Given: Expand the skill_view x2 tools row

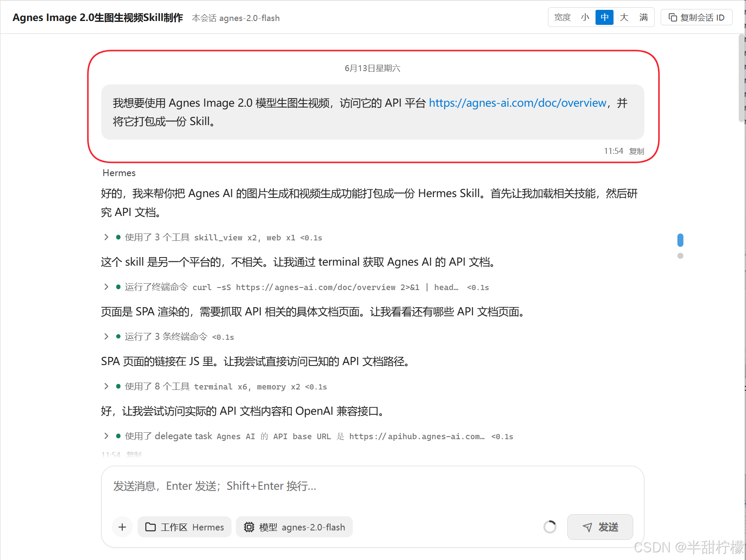Looking at the screenshot, I should (x=213, y=237).
